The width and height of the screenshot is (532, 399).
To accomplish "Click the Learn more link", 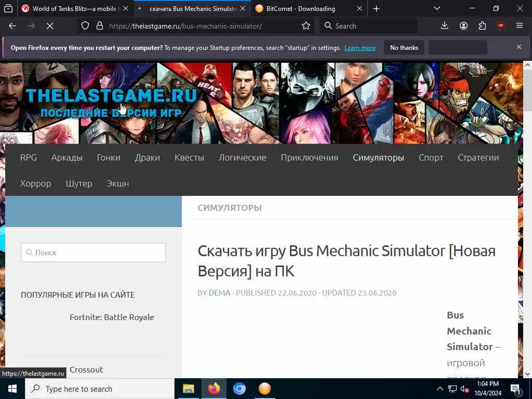I will click(360, 48).
